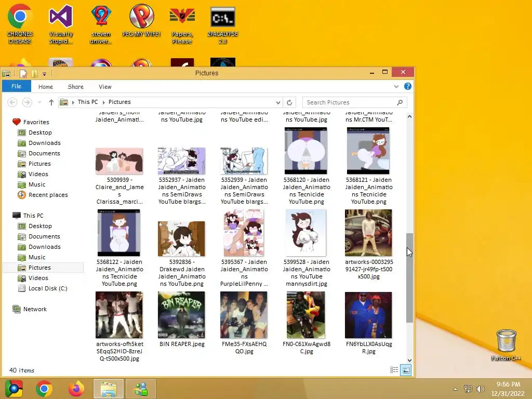The width and height of the screenshot is (532, 399).
Task: Refresh the Pictures folder view
Action: point(289,102)
